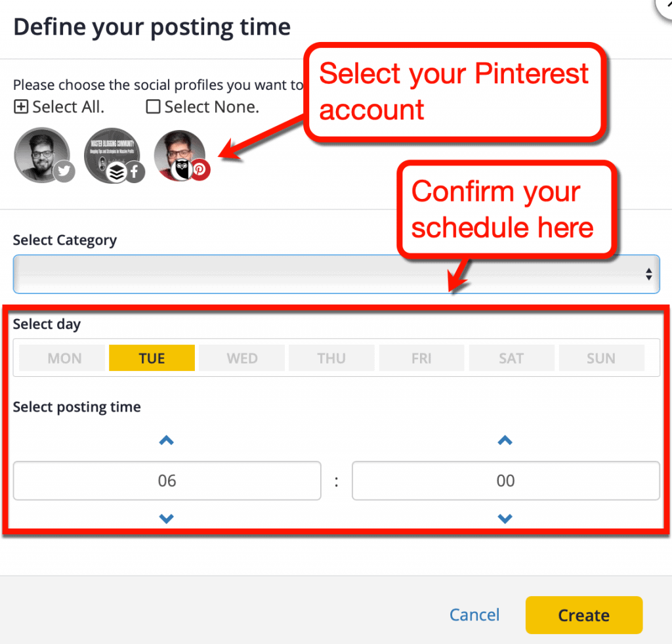Click the Create button
672x644 pixels.
tap(583, 615)
